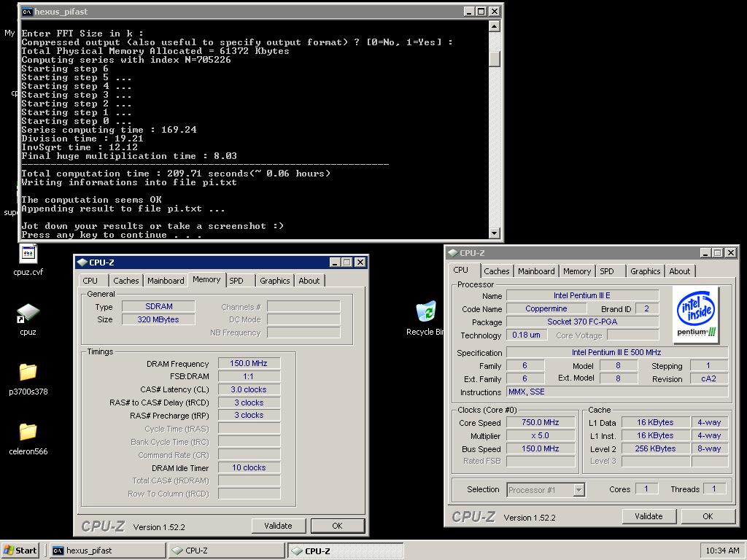Switch to Caches tab in right CPU-Z window
This screenshot has width=747, height=560.
tap(496, 271)
